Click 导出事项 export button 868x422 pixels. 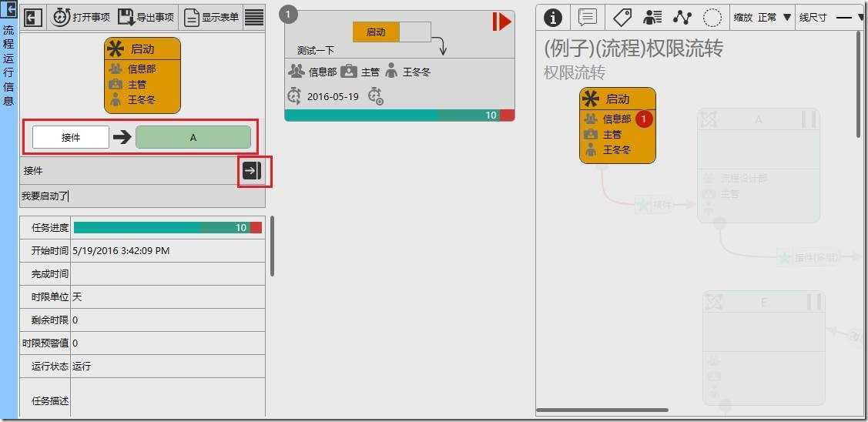[x=146, y=17]
